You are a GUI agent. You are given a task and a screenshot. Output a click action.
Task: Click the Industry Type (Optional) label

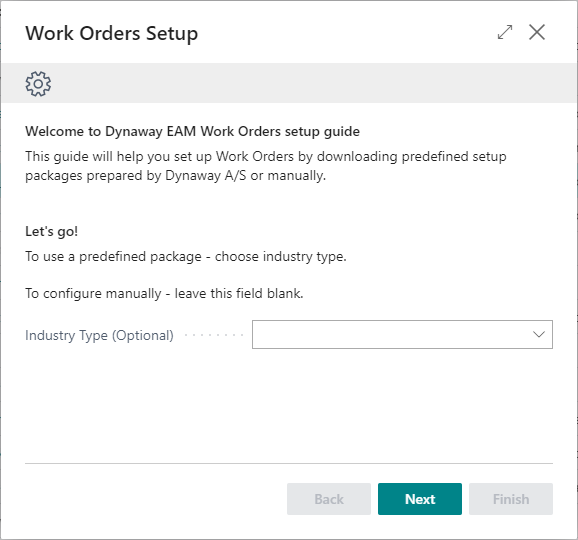pos(99,335)
